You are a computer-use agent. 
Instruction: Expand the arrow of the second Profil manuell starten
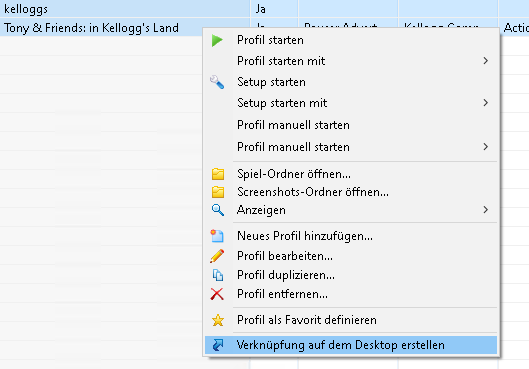(x=485, y=147)
